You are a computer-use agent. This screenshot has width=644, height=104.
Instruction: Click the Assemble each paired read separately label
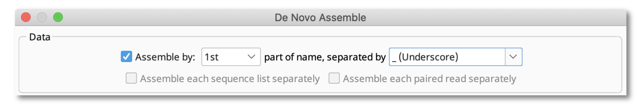tap(430, 79)
